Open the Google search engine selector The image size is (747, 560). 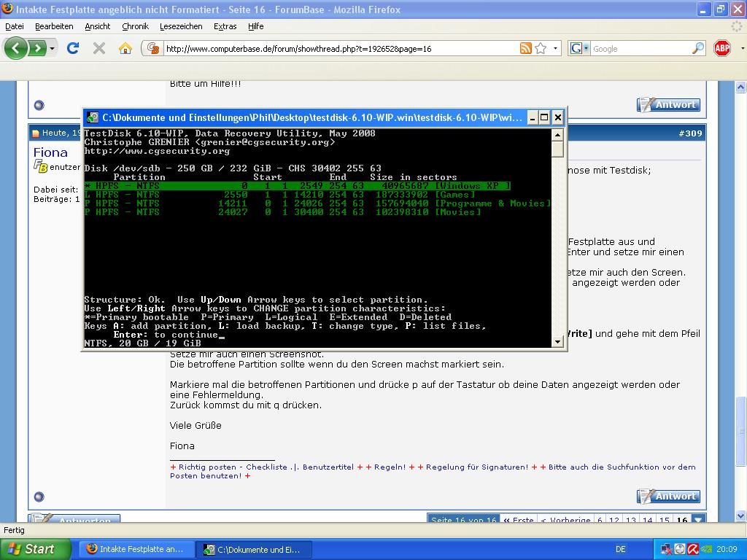[580, 48]
